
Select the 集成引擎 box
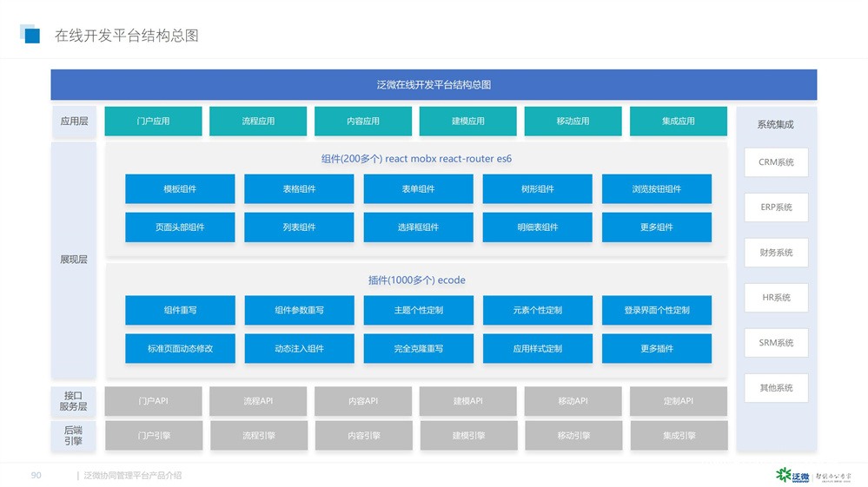click(679, 436)
